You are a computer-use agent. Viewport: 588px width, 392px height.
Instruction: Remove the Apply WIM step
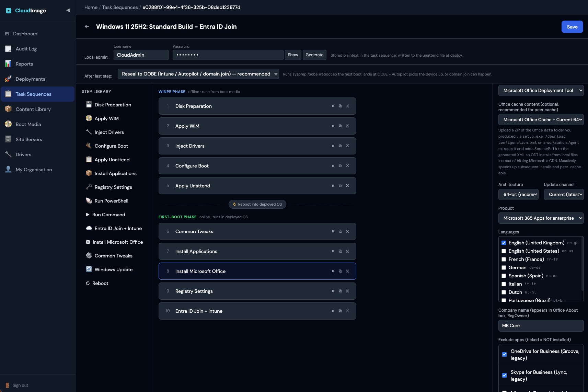pos(347,126)
